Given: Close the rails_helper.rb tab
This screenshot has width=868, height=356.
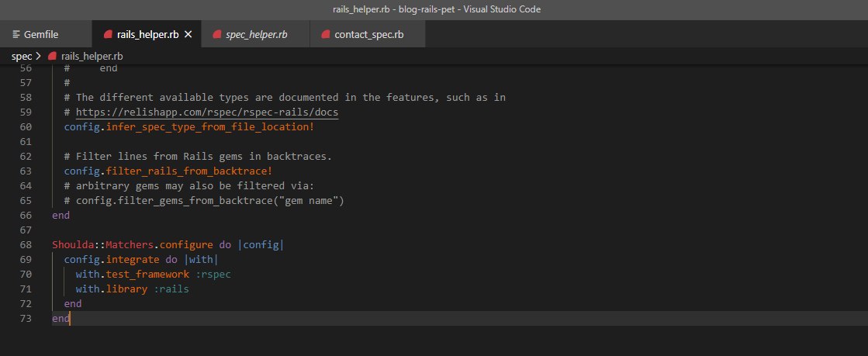Looking at the screenshot, I should (188, 34).
